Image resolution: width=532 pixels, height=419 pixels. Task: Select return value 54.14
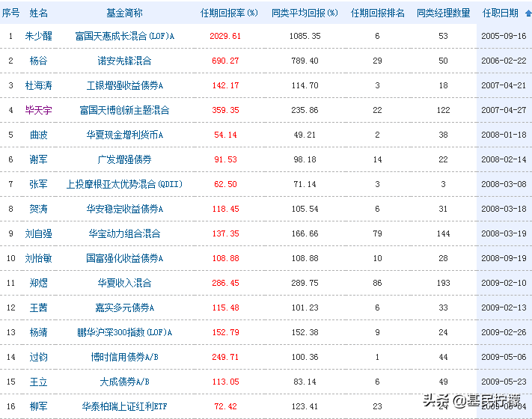pos(225,135)
